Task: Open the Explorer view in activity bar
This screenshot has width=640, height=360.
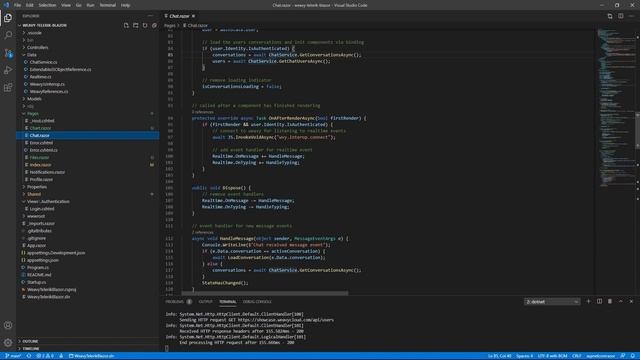Action: click(x=8, y=18)
